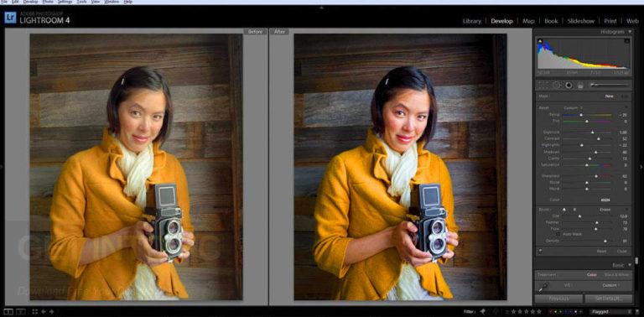
Task: Collapse the Basic panel triangle
Action: (629, 265)
